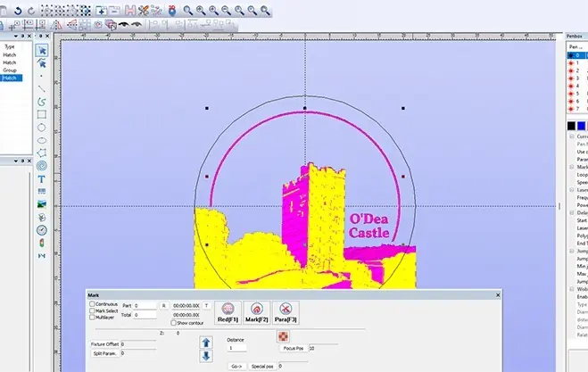Click the first magnifier zoom icon
The image size is (588, 372).
tap(187, 11)
